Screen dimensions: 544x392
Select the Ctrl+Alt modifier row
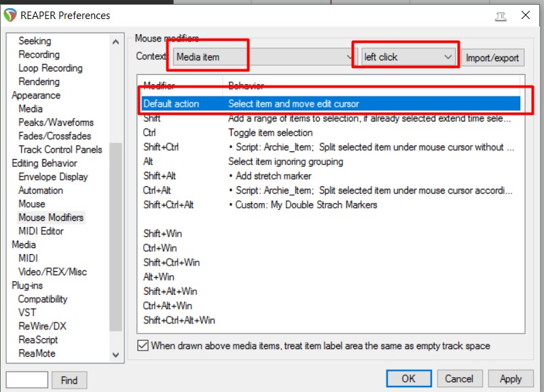[x=331, y=190]
